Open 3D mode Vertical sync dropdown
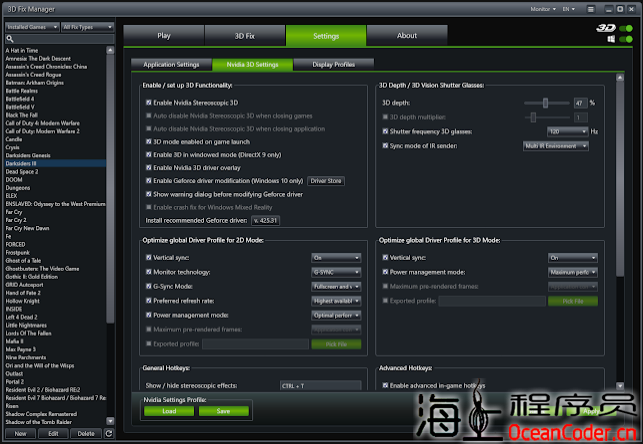The width and height of the screenshot is (643, 444). [572, 258]
